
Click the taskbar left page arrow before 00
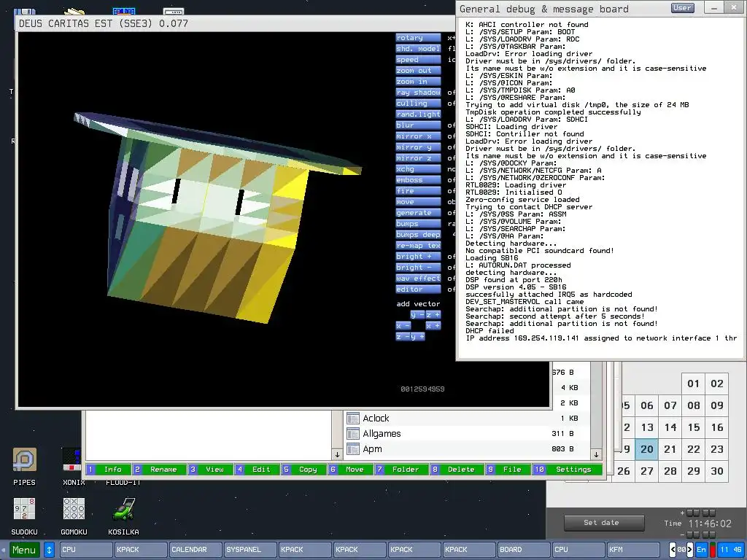[x=673, y=550]
